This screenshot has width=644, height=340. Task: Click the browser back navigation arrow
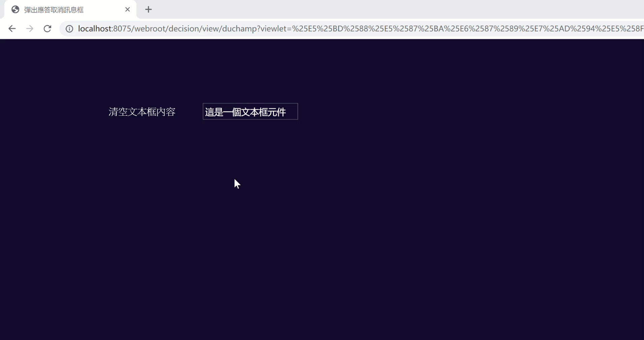tap(12, 28)
